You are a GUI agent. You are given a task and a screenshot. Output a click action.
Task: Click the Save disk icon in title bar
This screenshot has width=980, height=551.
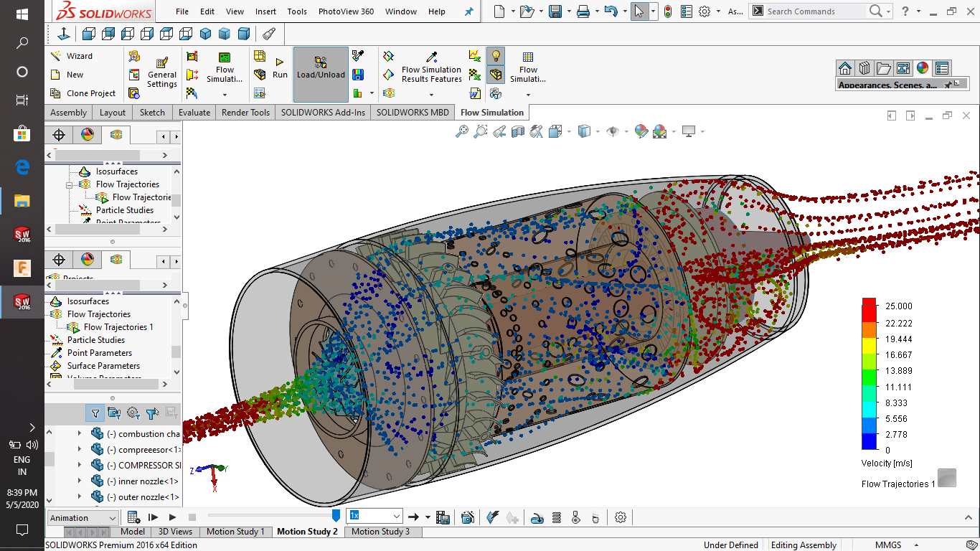555,11
